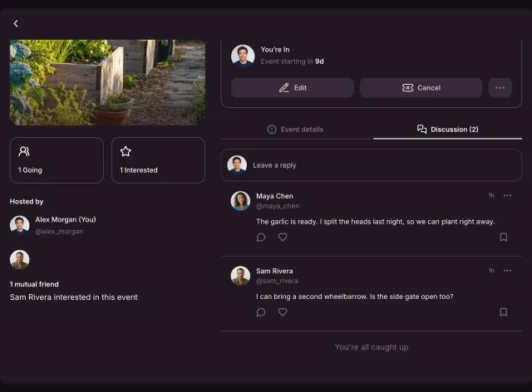View mutual friend Sam Rivera's avatar
This screenshot has height=392, width=532.
pos(19,260)
